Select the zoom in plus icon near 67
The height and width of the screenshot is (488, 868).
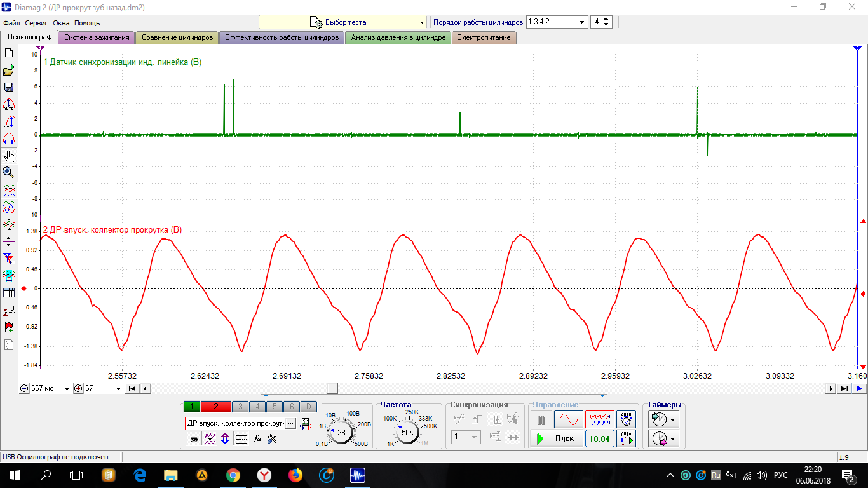[x=79, y=388]
